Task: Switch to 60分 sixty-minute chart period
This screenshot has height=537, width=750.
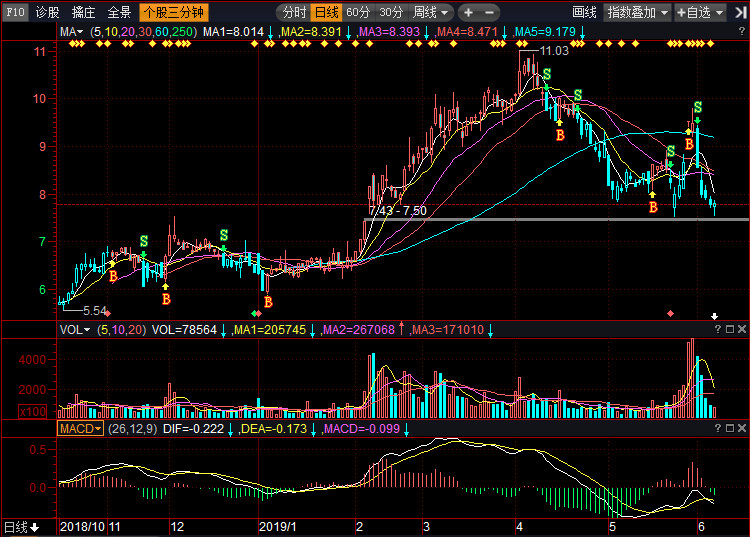Action: tap(358, 13)
